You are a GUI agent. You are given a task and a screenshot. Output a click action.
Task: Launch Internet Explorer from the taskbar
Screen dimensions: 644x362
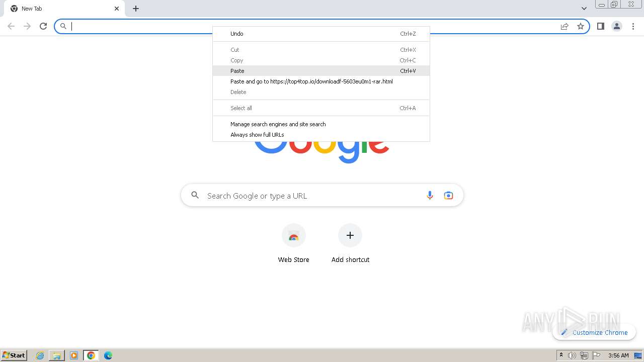tap(40, 355)
